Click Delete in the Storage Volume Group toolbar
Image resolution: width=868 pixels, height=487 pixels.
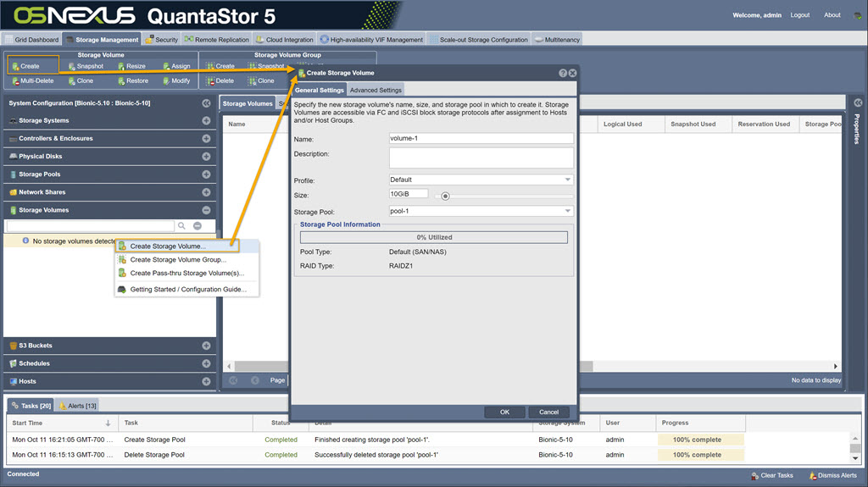[220, 80]
